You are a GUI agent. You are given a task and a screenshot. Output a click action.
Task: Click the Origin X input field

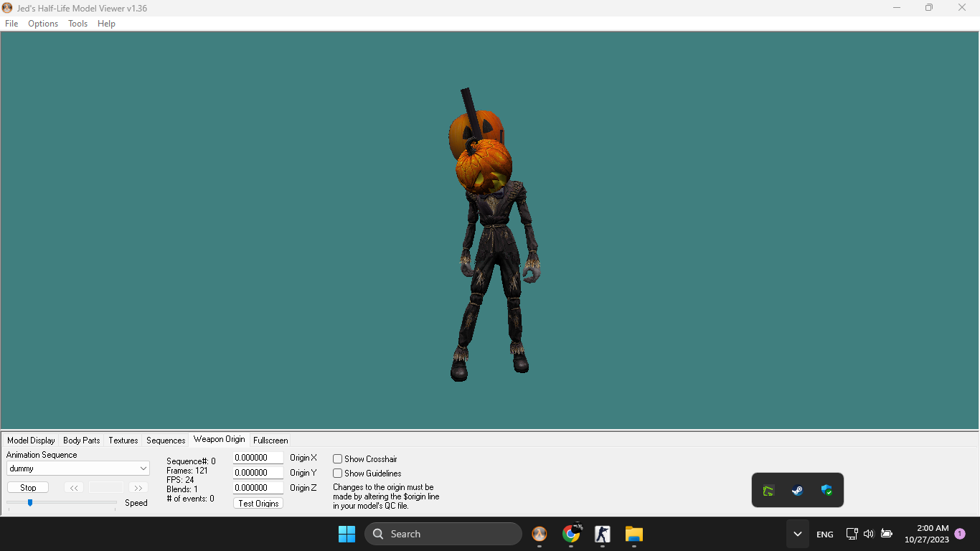(258, 458)
